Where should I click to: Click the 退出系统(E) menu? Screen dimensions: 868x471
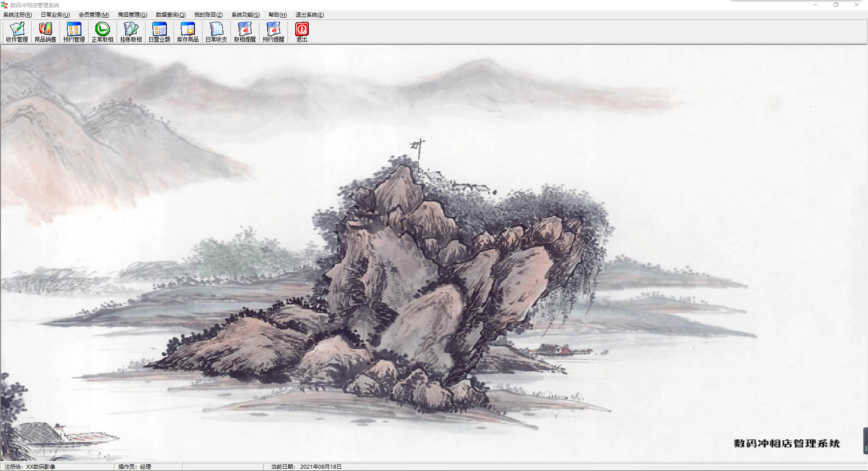pyautogui.click(x=310, y=15)
